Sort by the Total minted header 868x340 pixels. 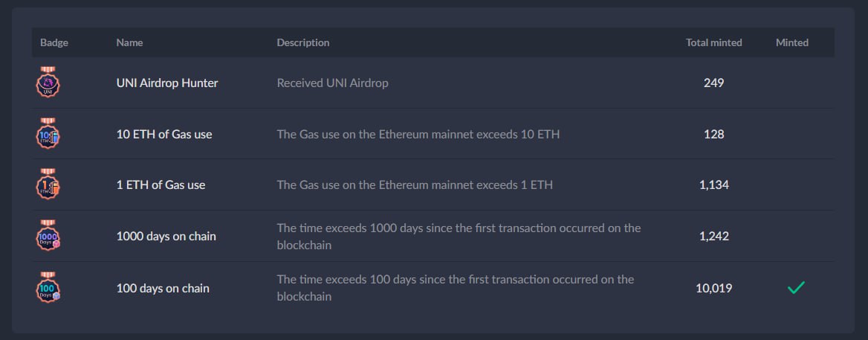tap(713, 42)
